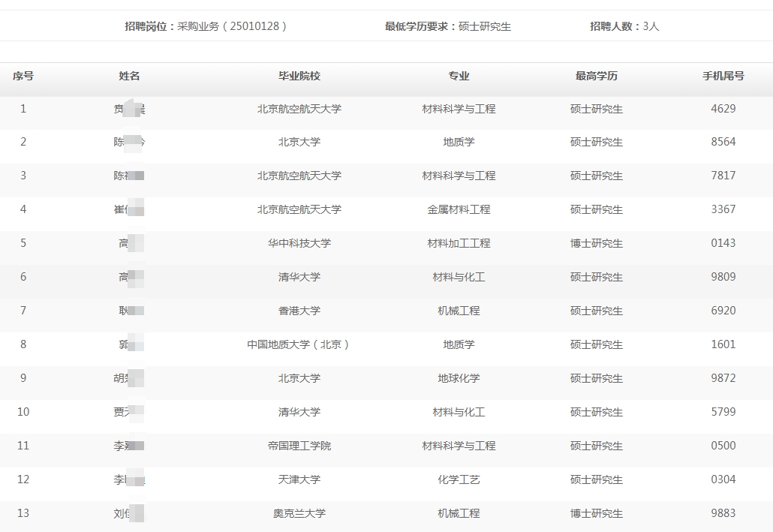Click the 手机尾号 column header

pyautogui.click(x=723, y=76)
